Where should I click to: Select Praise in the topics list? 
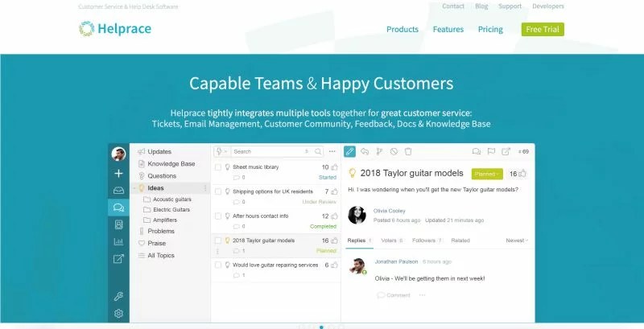(x=156, y=243)
